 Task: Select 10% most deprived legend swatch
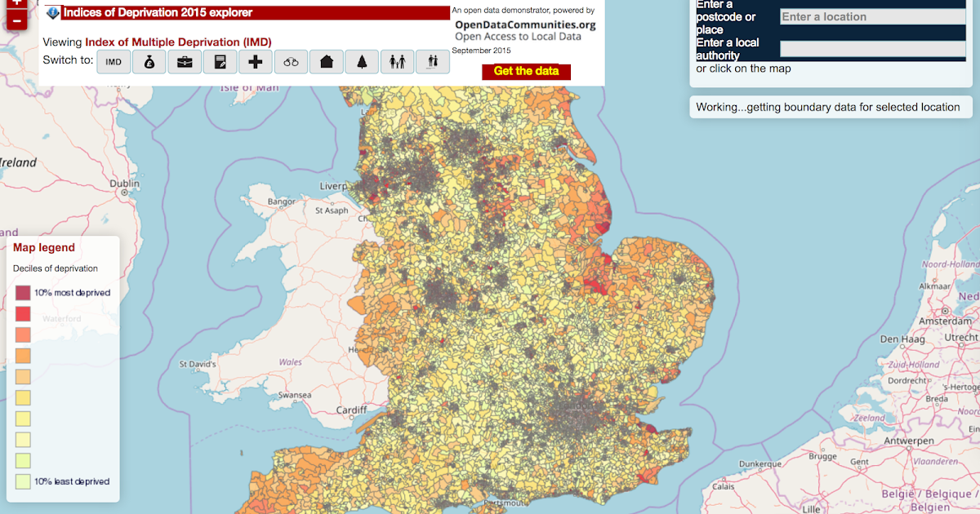click(23, 293)
